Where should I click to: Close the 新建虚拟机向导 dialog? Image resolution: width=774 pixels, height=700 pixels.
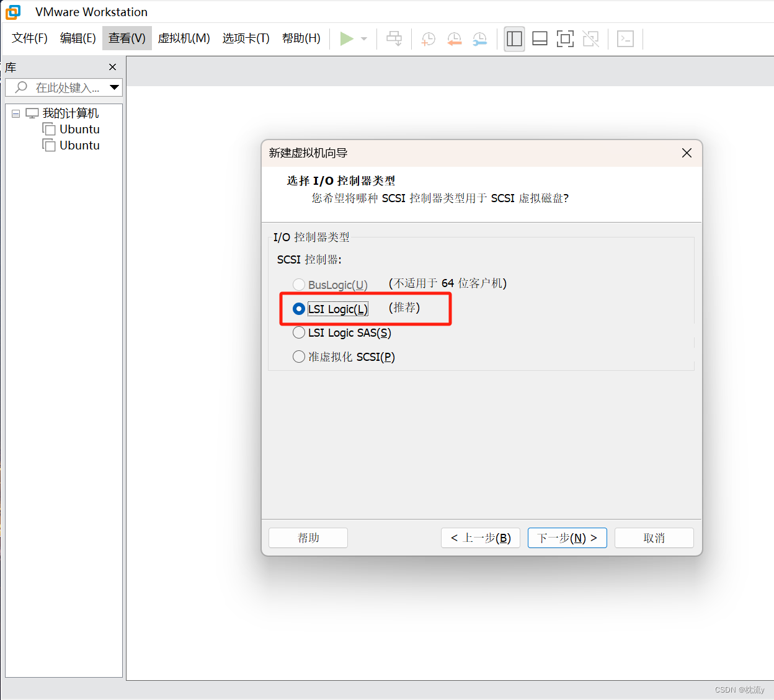pos(687,153)
